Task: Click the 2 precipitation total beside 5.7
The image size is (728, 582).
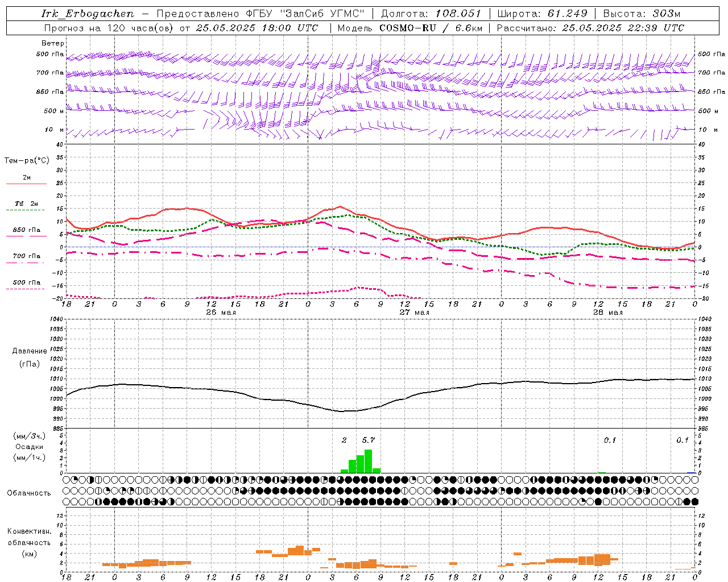Action: (x=344, y=440)
